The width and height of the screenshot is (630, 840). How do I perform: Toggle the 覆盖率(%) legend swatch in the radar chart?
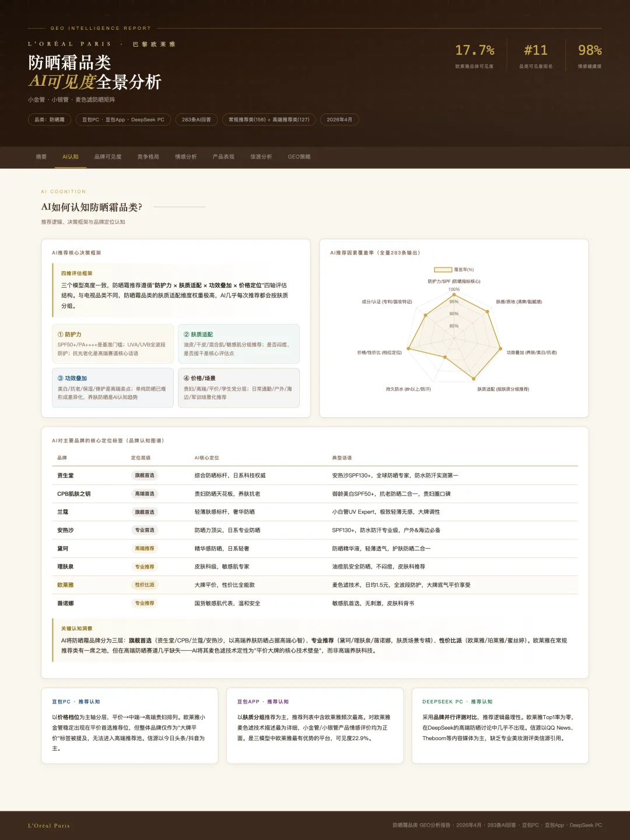[443, 270]
